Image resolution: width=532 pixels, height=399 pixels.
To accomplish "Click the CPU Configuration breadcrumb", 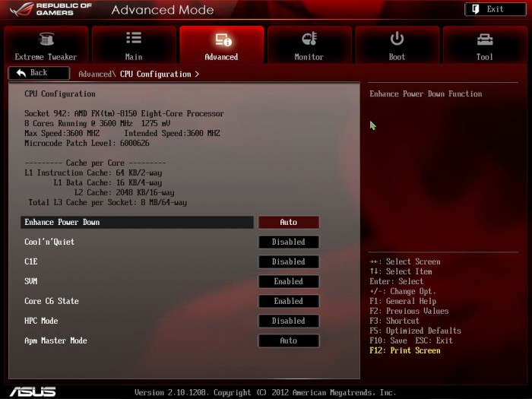I will point(155,74).
